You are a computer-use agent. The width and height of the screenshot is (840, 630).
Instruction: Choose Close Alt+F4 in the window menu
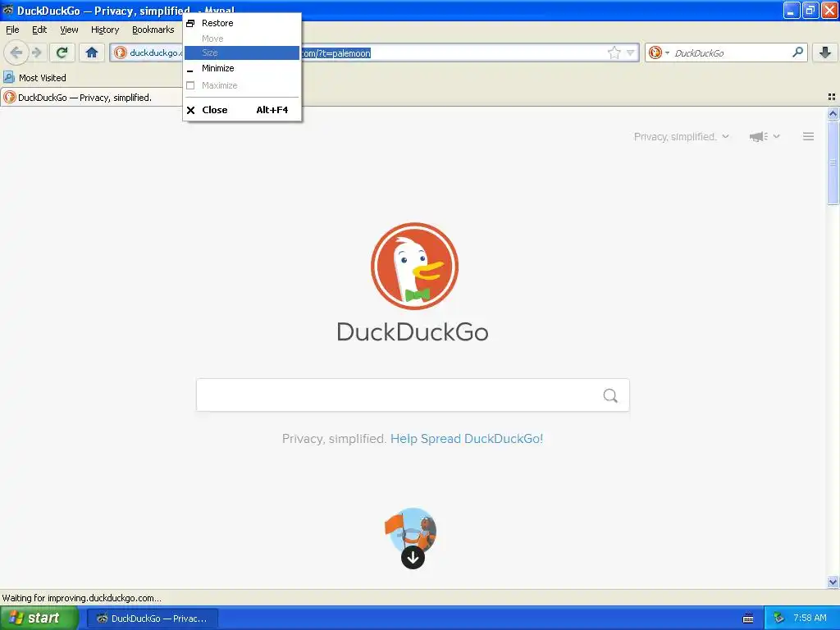pos(242,110)
